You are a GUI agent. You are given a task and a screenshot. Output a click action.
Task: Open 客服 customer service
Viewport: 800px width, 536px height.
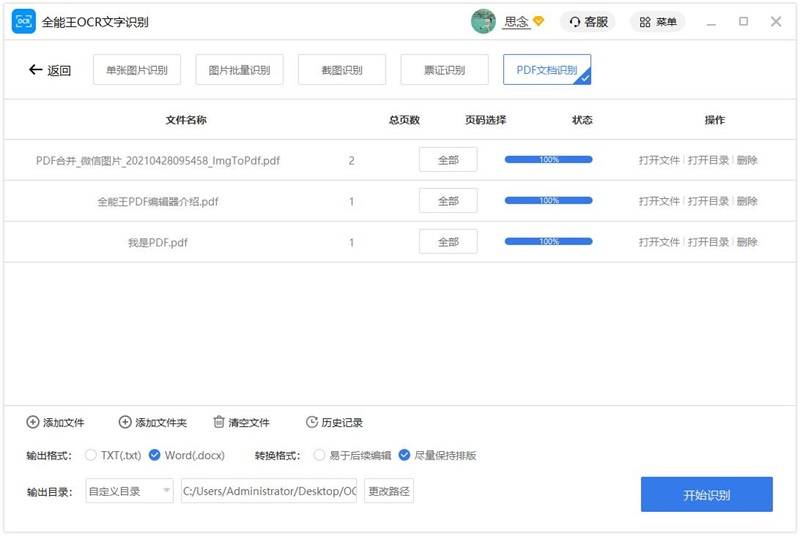coord(589,22)
